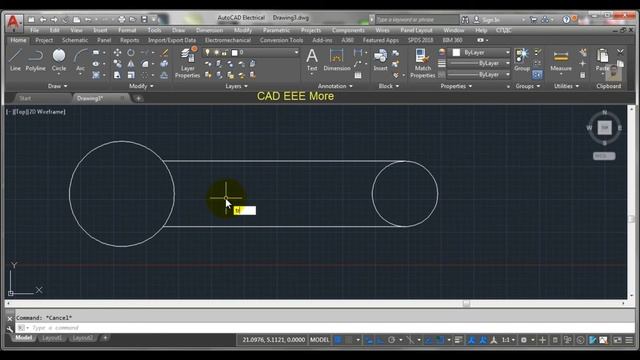Expand the Layers panel
Viewport: 640px width, 360px height.
[x=236, y=86]
